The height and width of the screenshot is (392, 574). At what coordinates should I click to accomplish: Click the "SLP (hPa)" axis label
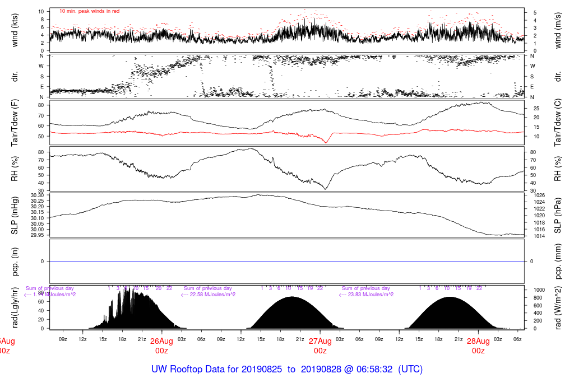tap(558, 216)
